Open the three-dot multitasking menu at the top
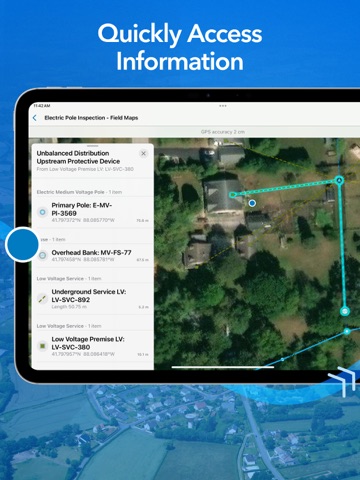360x480 pixels. [x=223, y=106]
